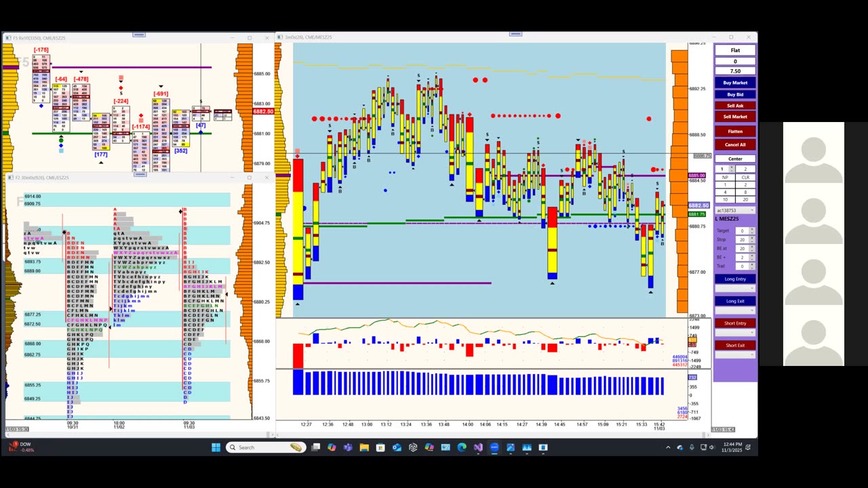Open the dropdown below Short Entry
The width and height of the screenshot is (868, 488).
coord(735,332)
